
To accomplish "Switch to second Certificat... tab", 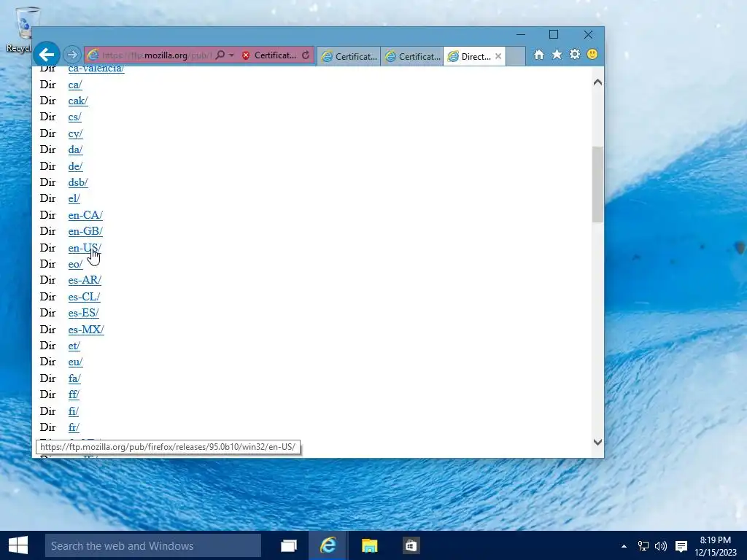I will click(412, 56).
